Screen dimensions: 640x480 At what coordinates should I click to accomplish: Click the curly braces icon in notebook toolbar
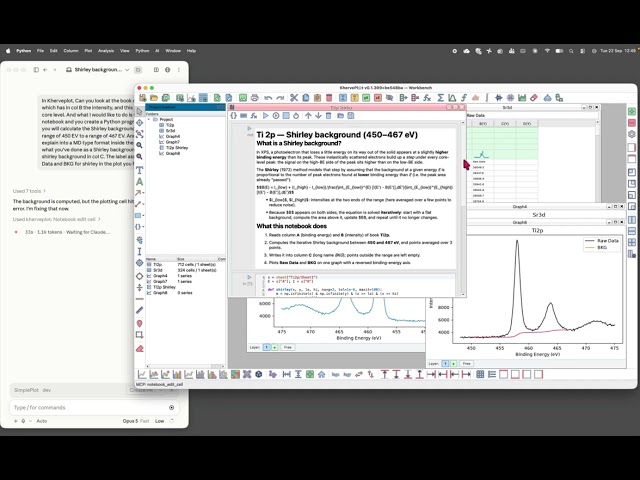click(x=233, y=116)
